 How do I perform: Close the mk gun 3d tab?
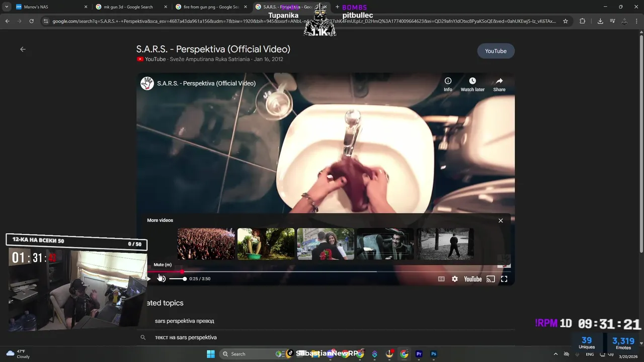[x=166, y=7]
